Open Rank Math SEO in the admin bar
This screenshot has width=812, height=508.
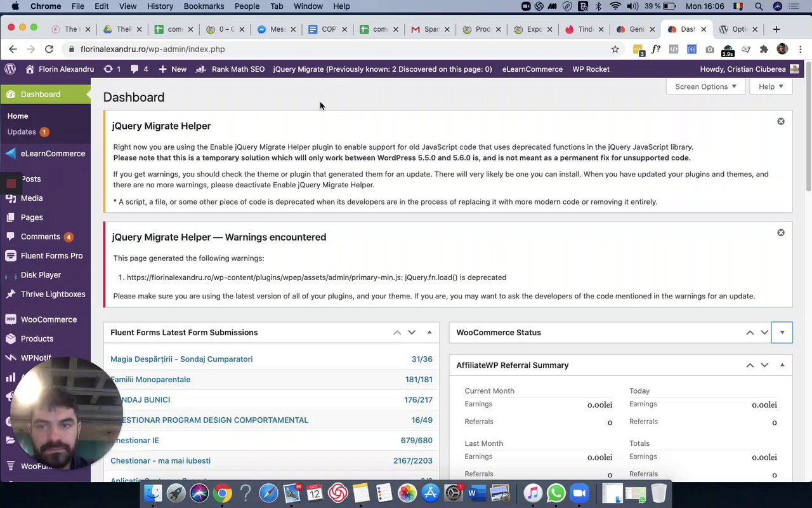click(238, 69)
